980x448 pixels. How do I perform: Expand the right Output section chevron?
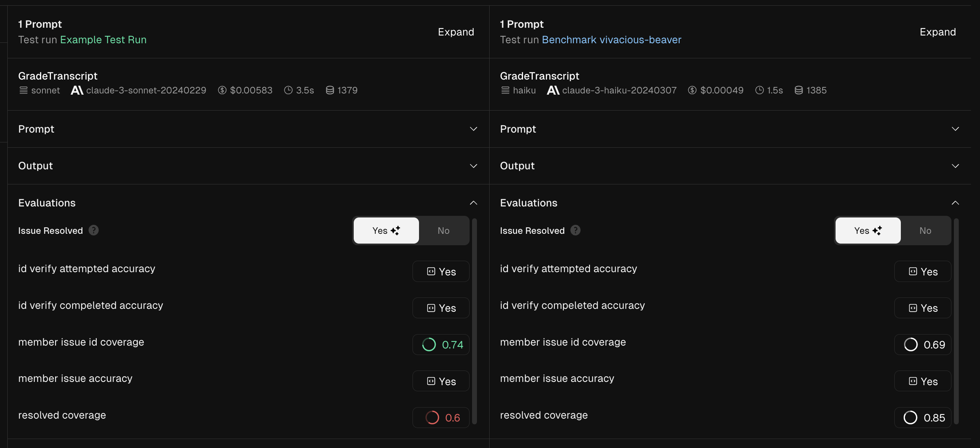955,166
